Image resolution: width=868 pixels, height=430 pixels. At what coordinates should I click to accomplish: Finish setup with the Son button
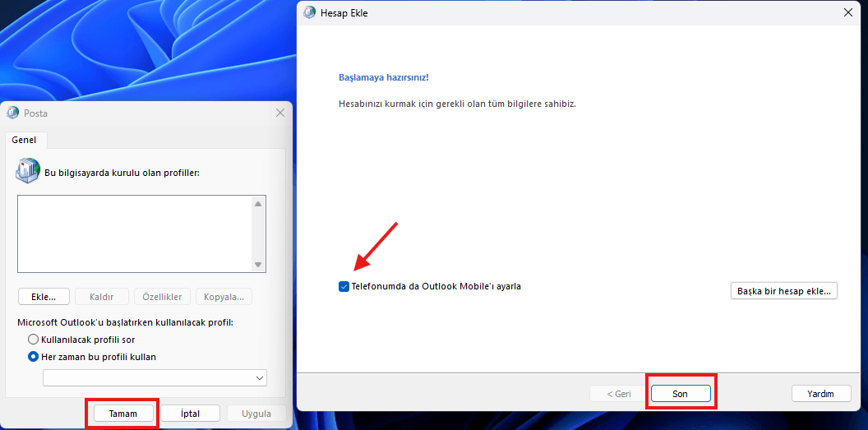coord(681,394)
